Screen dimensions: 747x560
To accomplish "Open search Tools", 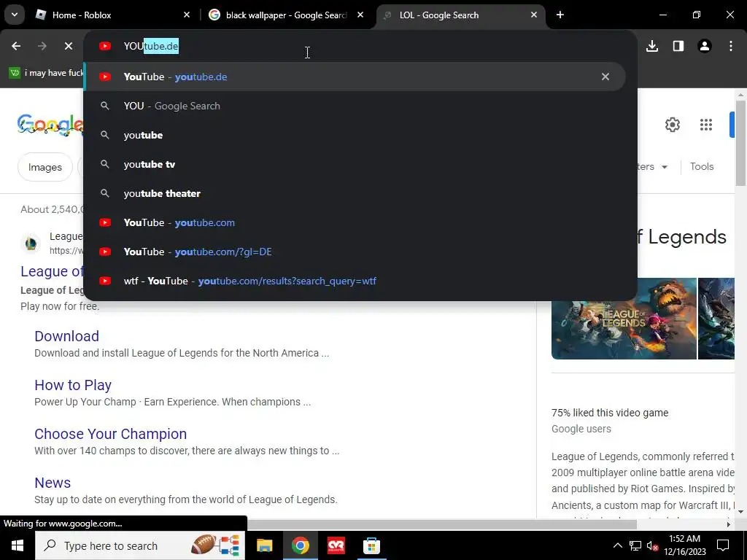I will [x=702, y=167].
